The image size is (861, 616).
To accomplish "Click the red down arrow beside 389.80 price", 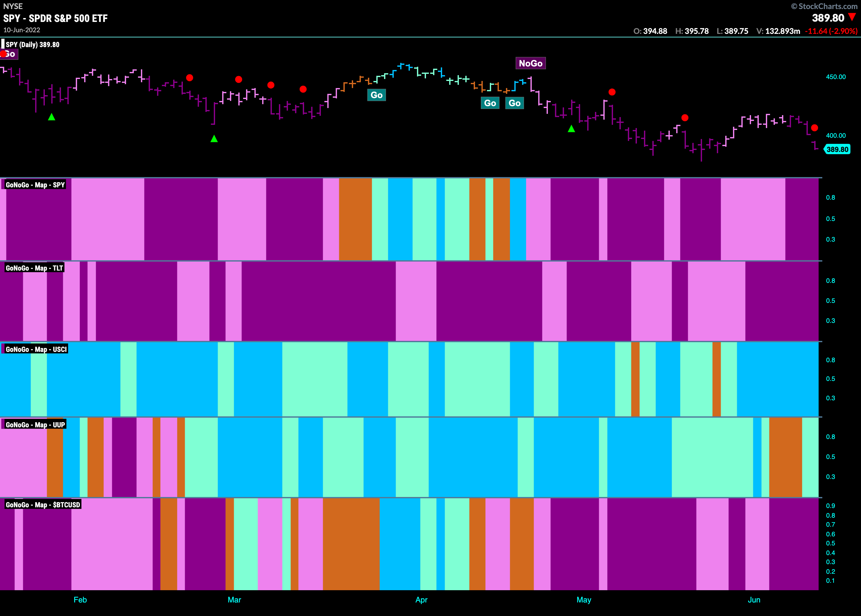I will point(852,17).
